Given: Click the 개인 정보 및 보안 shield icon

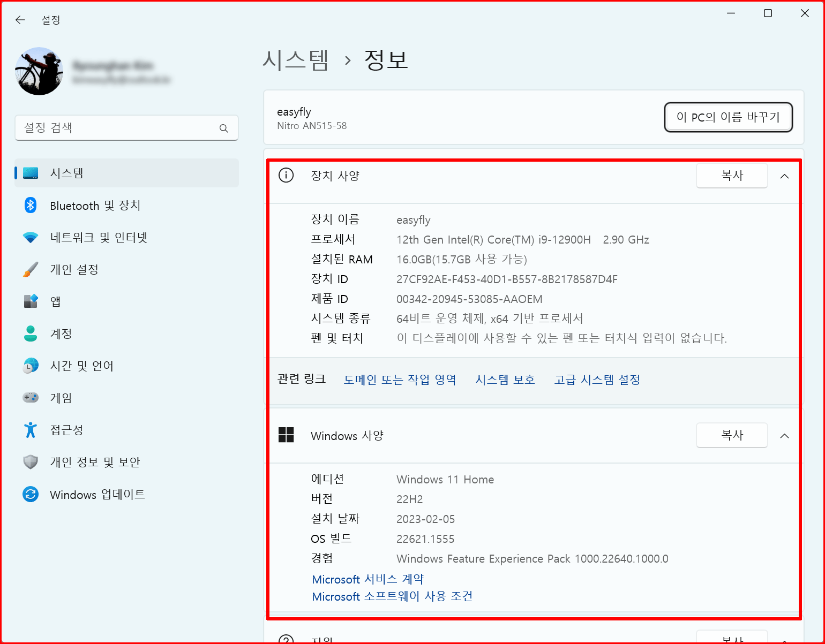Looking at the screenshot, I should click(31, 462).
